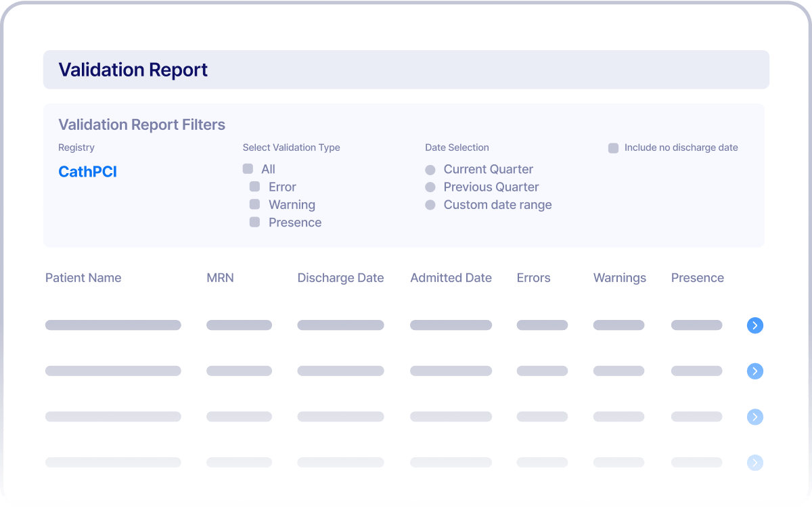Choose the Previous Quarter radio button

pyautogui.click(x=430, y=187)
